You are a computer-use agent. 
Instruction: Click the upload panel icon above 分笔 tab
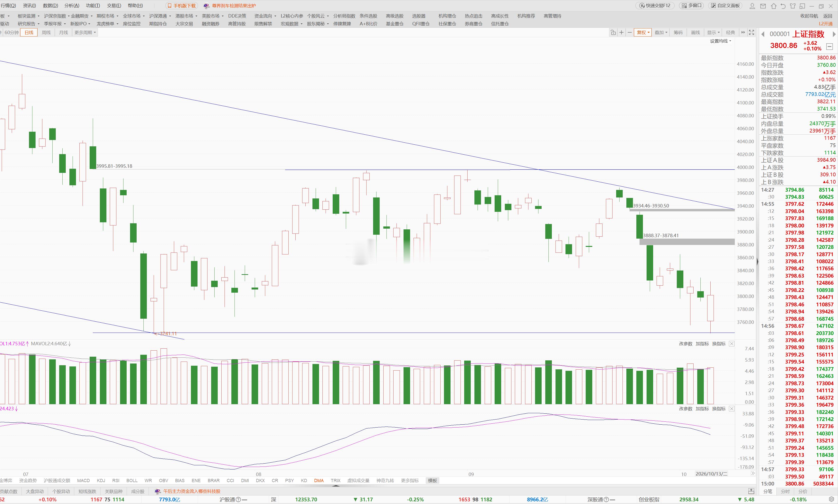point(751,491)
